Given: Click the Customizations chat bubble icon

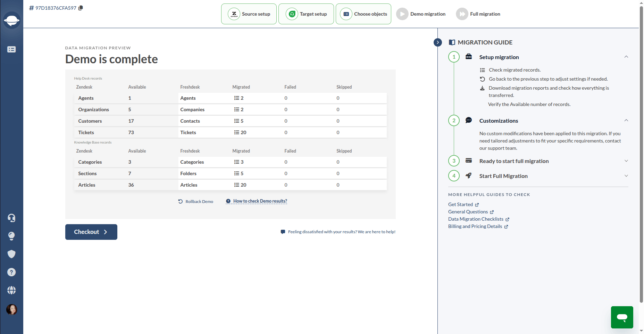Looking at the screenshot, I should click(469, 120).
